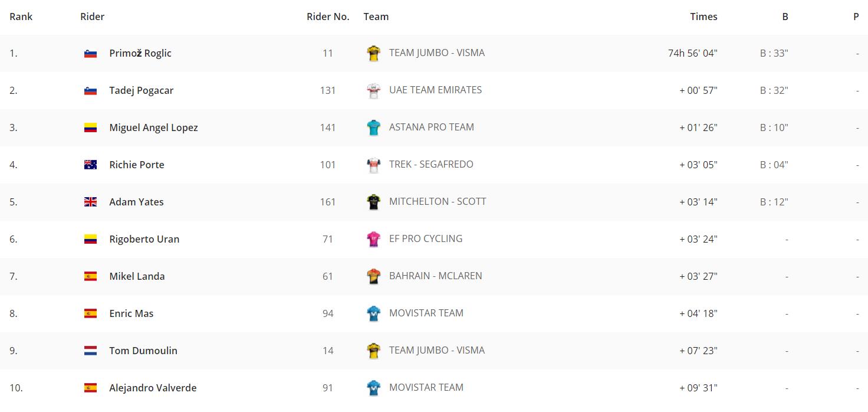Image resolution: width=868 pixels, height=412 pixels.
Task: Click the UAE Team Emirates jersey icon
Action: click(373, 90)
